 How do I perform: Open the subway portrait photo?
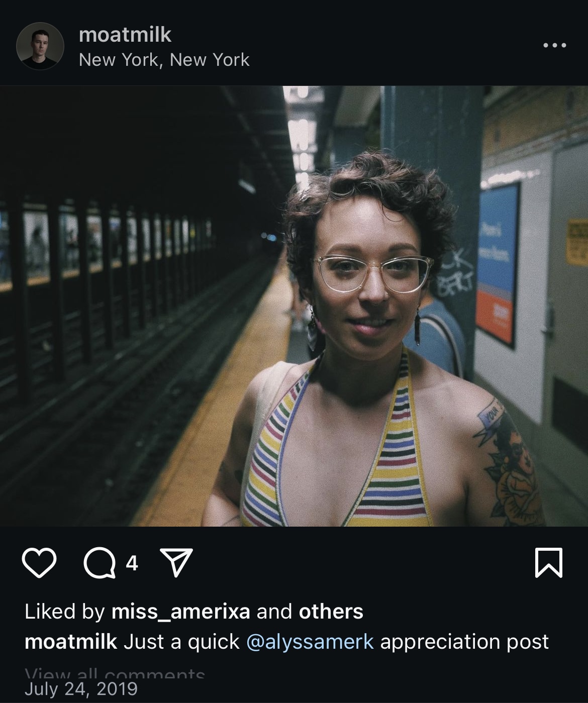click(x=294, y=306)
